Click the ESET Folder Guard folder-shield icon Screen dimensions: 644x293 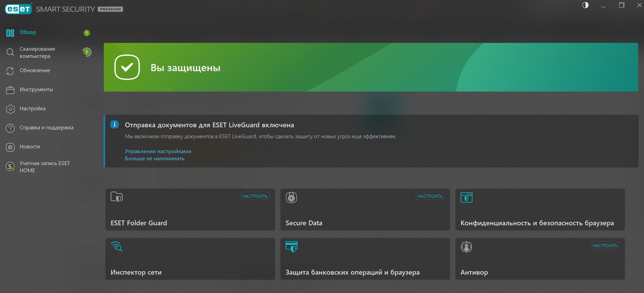tap(116, 197)
